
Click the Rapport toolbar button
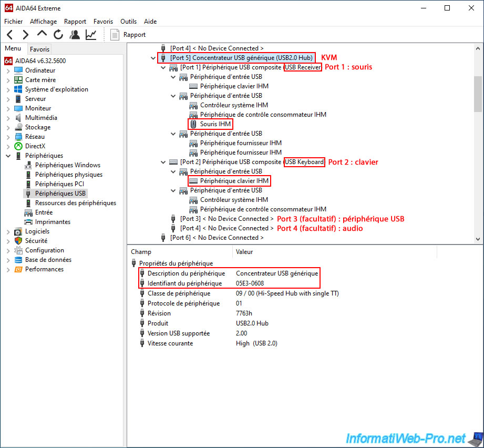128,35
